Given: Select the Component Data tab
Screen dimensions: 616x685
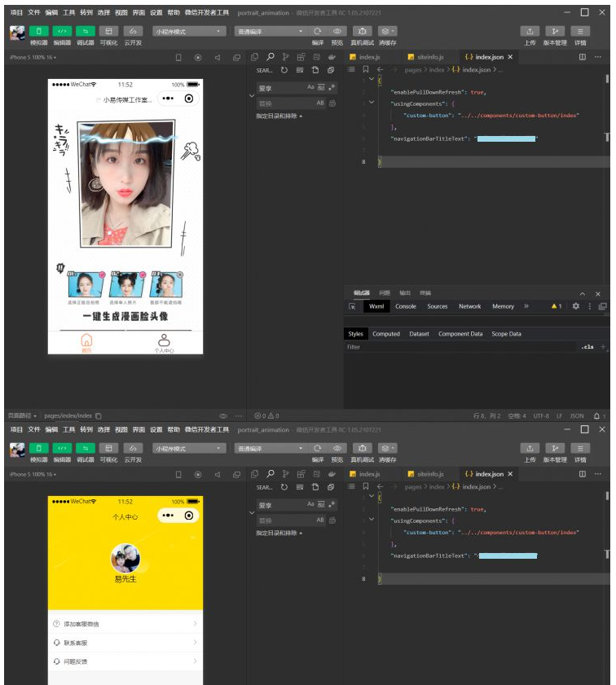Looking at the screenshot, I should [460, 334].
